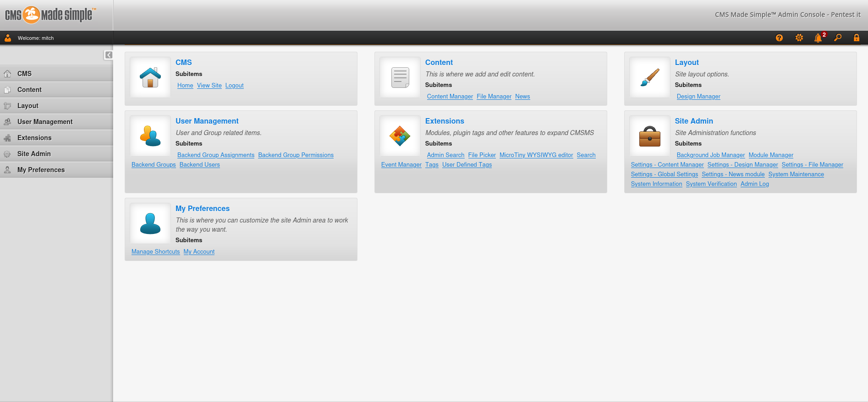This screenshot has height=402, width=868.
Task: Open the Admin Log link
Action: pyautogui.click(x=755, y=184)
